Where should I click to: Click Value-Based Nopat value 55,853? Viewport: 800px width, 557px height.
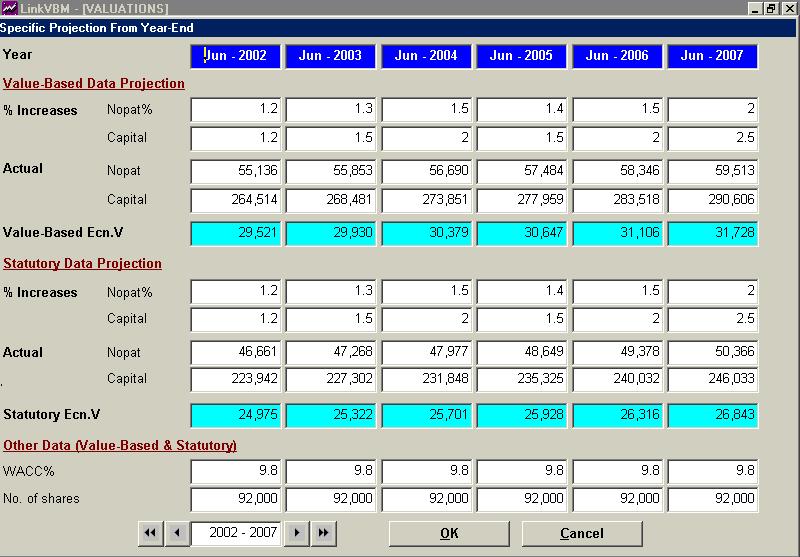point(331,171)
